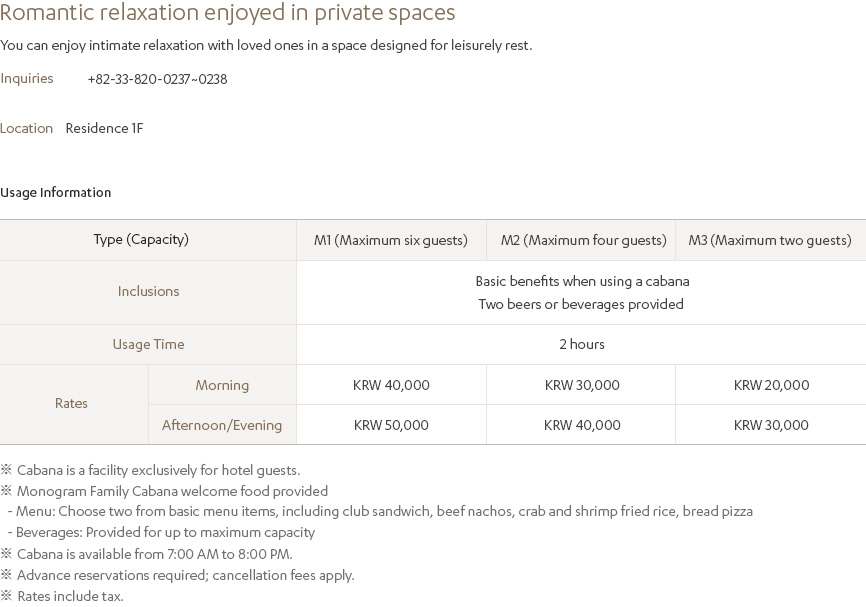
Task: Click the 2 hours usage time cell
Action: (x=582, y=344)
